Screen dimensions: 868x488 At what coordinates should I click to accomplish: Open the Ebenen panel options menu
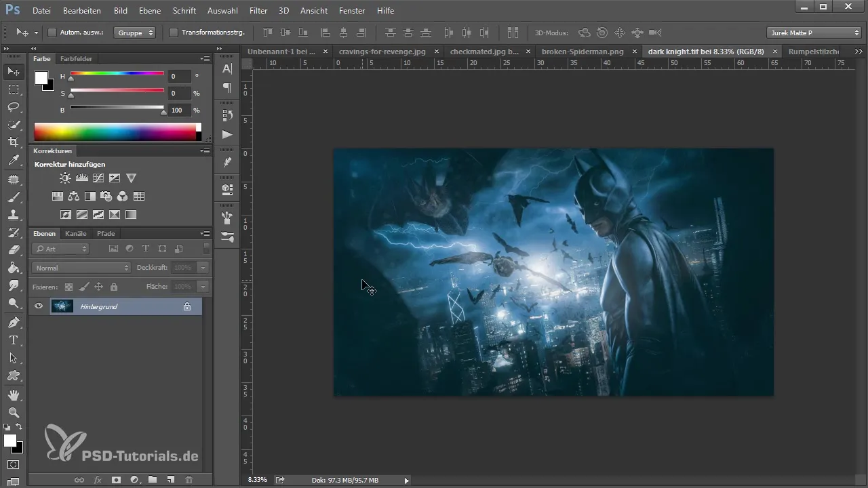205,234
